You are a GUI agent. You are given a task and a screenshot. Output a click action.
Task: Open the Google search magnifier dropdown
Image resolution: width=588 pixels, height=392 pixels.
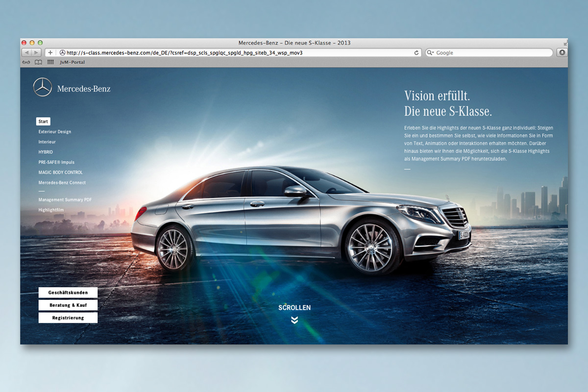coord(431,52)
